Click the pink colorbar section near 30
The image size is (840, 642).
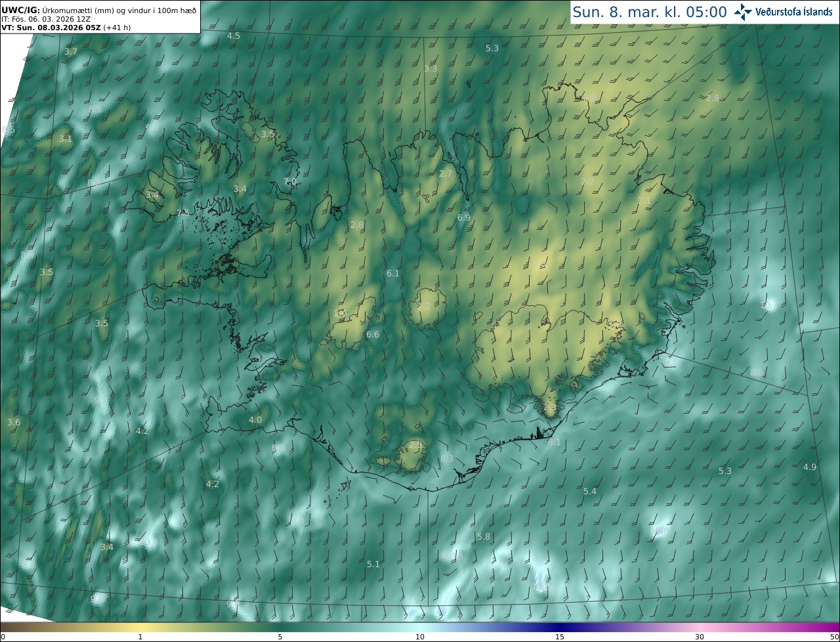coord(700,627)
